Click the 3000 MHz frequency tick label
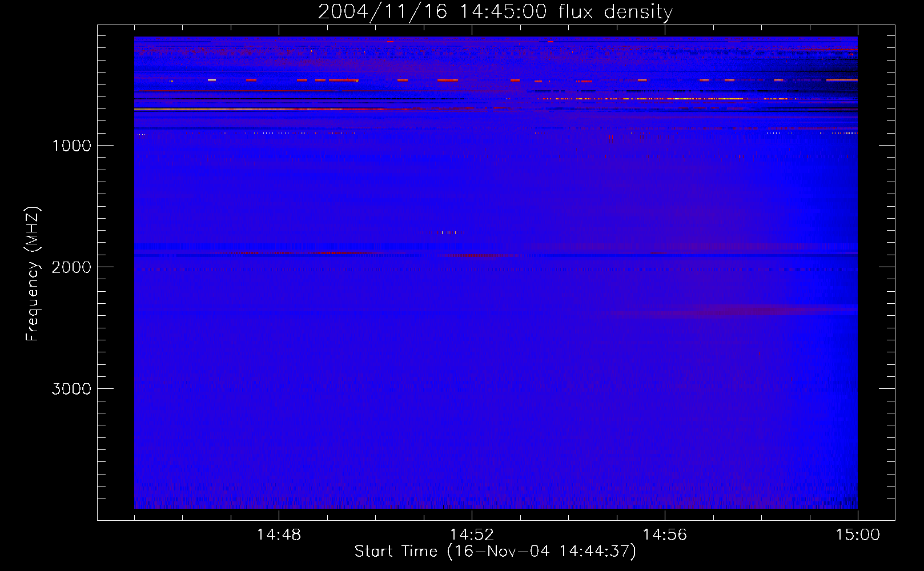This screenshot has width=924, height=571. pos(71,389)
